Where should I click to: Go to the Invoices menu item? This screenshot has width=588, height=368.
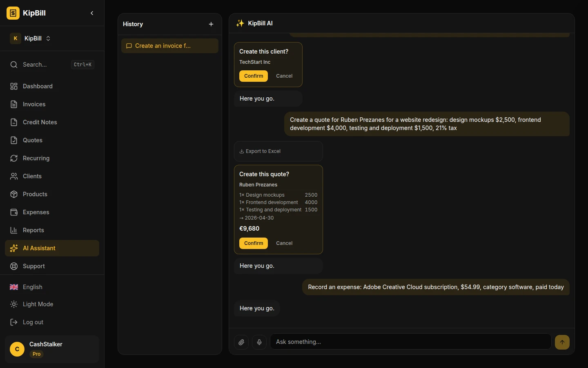point(34,104)
